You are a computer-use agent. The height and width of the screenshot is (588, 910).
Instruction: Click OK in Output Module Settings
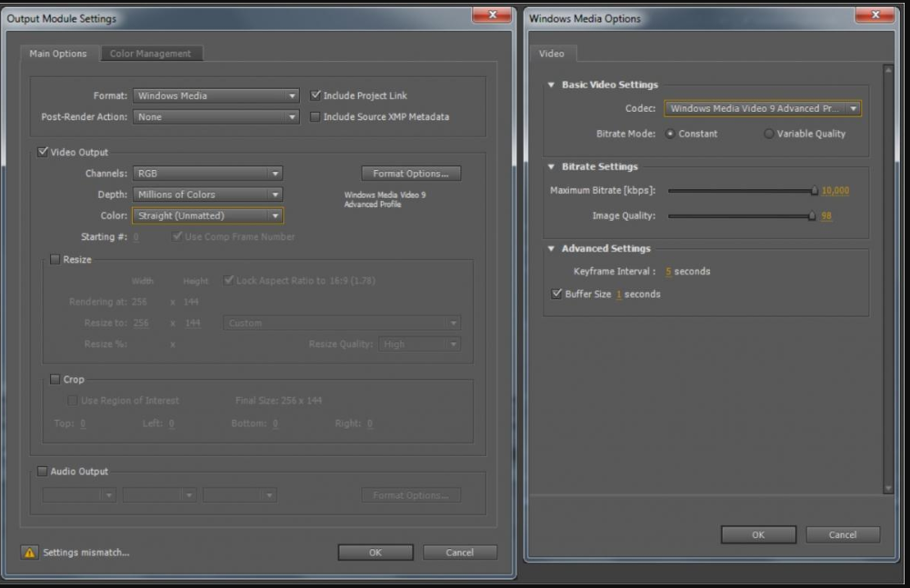coord(375,553)
